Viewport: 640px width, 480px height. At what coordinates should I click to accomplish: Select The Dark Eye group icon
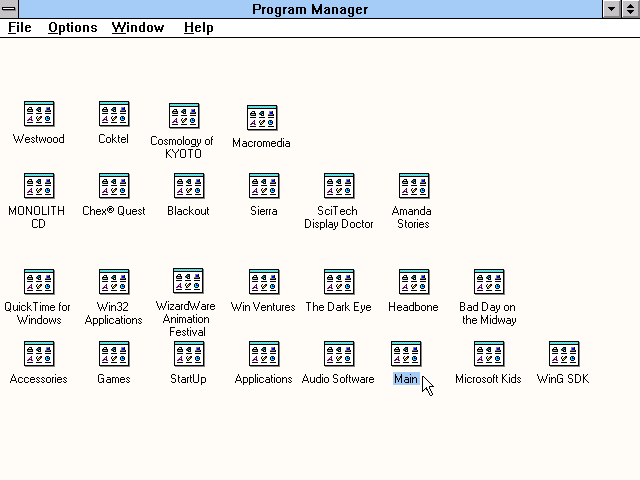tap(339, 282)
